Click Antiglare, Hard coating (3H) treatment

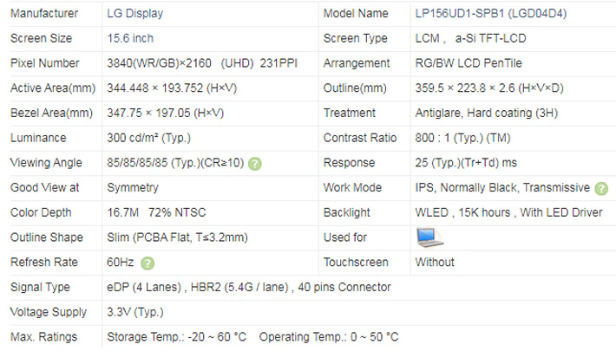pyautogui.click(x=487, y=113)
